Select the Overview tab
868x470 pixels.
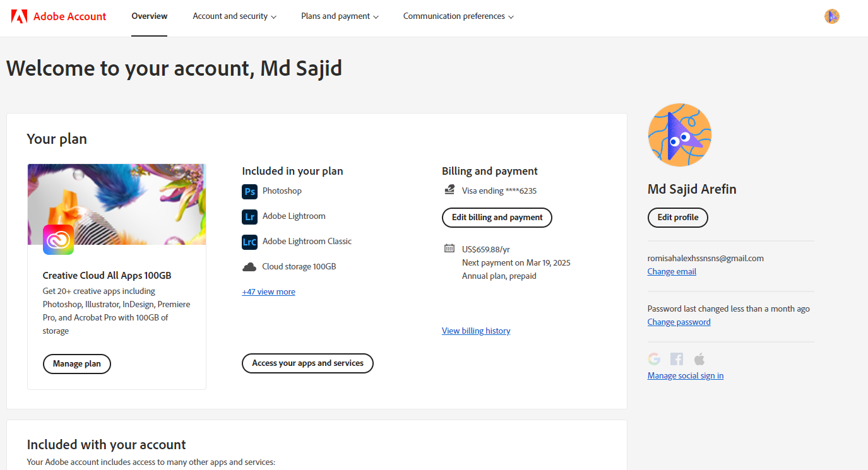pos(150,16)
